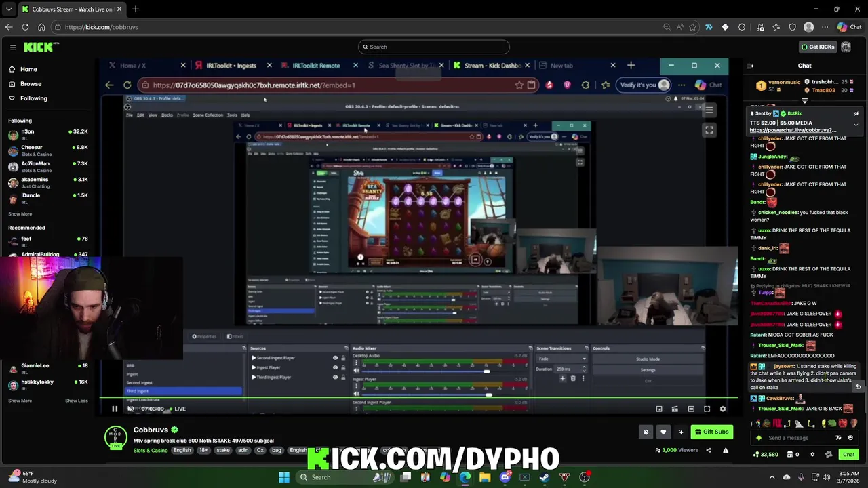Click the English language tag
This screenshot has width=868, height=488.
[182, 450]
